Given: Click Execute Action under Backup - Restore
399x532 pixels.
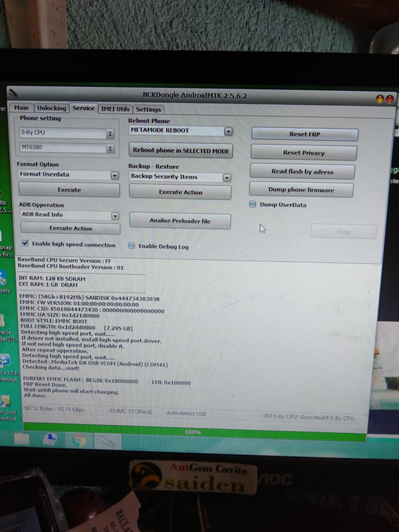Looking at the screenshot, I should pos(180,192).
